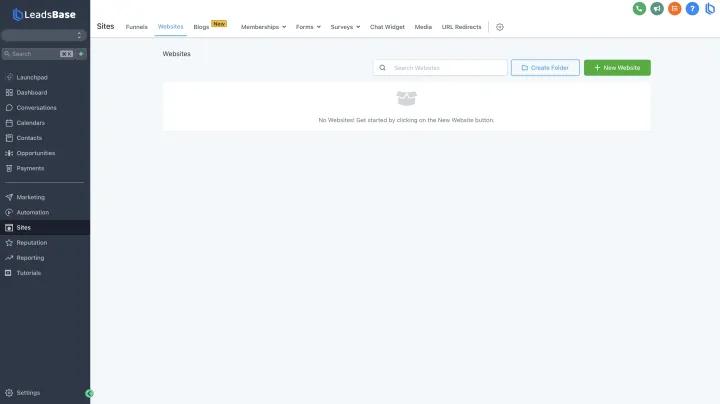Viewport: 720px width, 404px height.
Task: Expand the Forms dropdown menu
Action: pos(308,27)
